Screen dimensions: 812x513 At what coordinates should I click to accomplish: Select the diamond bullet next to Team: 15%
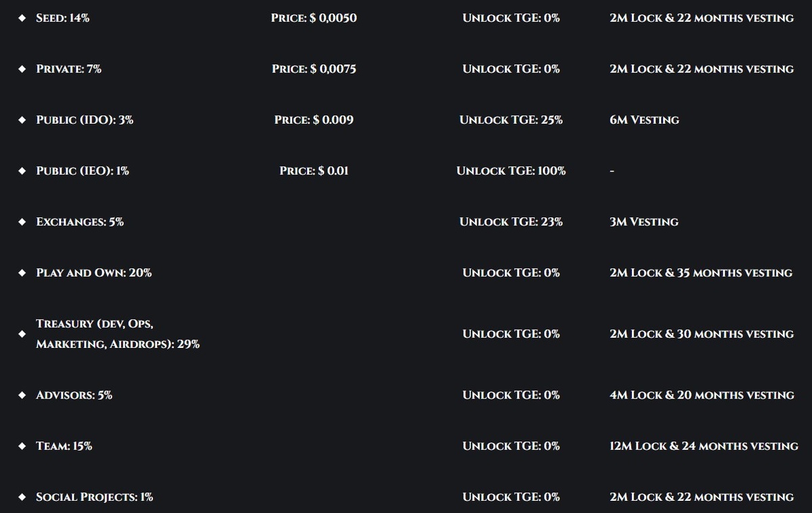point(22,446)
